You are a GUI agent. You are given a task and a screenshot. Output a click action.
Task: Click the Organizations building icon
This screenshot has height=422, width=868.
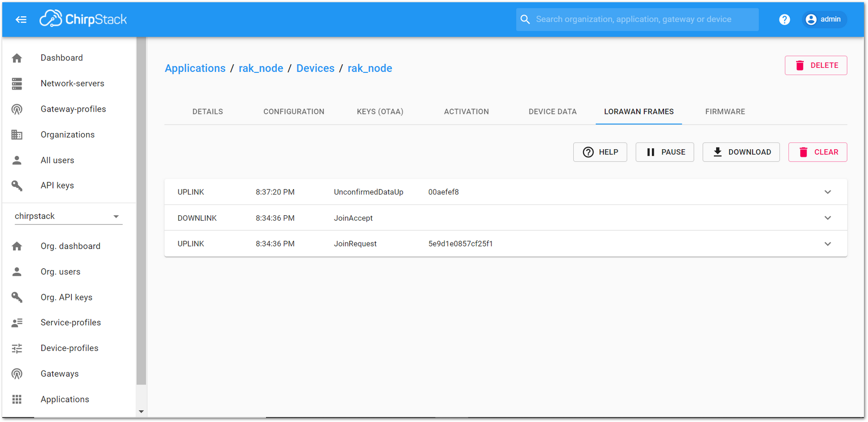[17, 135]
